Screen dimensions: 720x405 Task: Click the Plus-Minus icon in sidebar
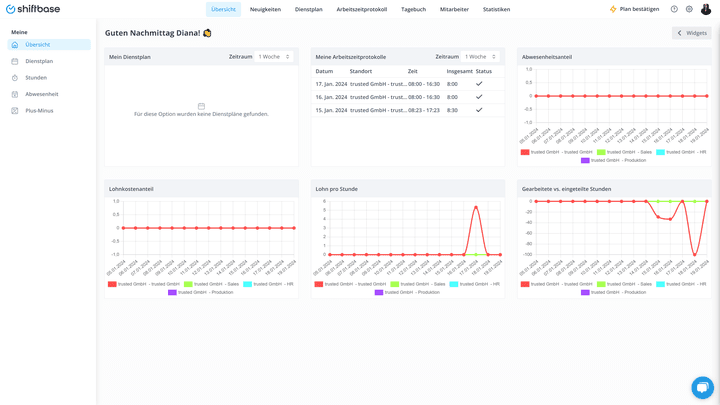tap(15, 111)
